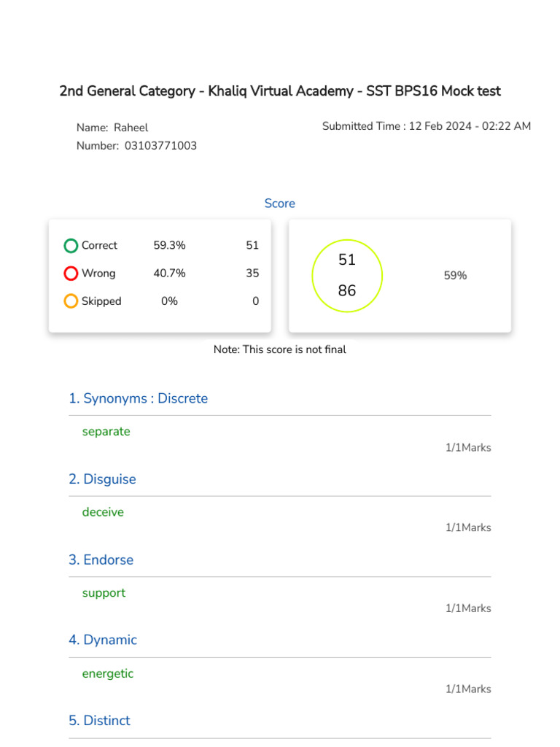Click the Score heading link
The height and width of the screenshot is (747, 560).
(x=279, y=204)
